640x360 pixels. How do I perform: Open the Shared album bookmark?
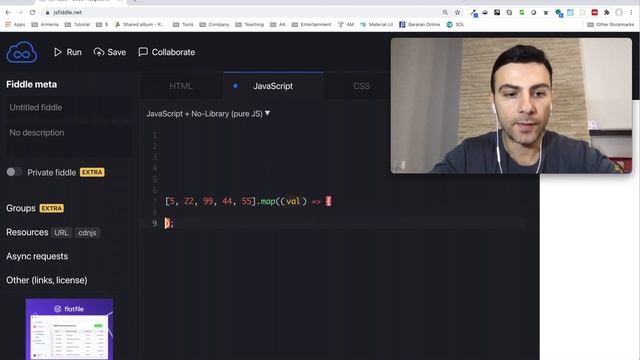(x=140, y=24)
